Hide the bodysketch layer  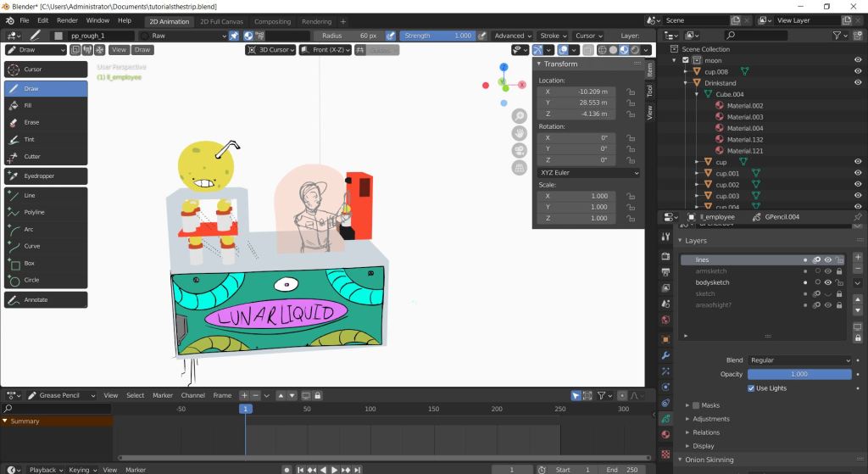pyautogui.click(x=828, y=282)
